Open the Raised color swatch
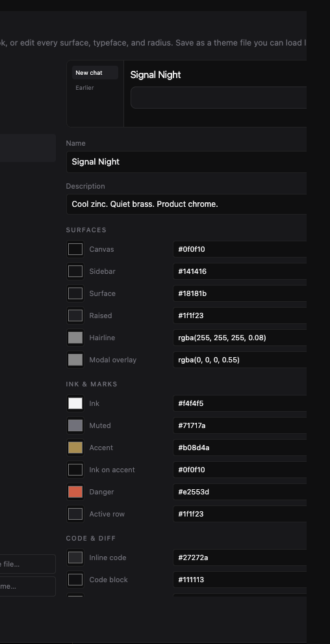The width and height of the screenshot is (330, 644). [75, 316]
